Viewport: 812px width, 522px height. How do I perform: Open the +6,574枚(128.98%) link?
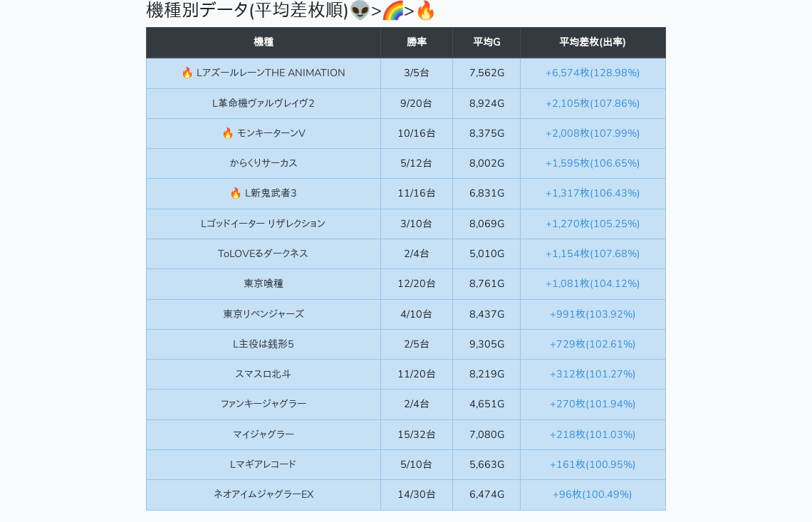point(593,73)
